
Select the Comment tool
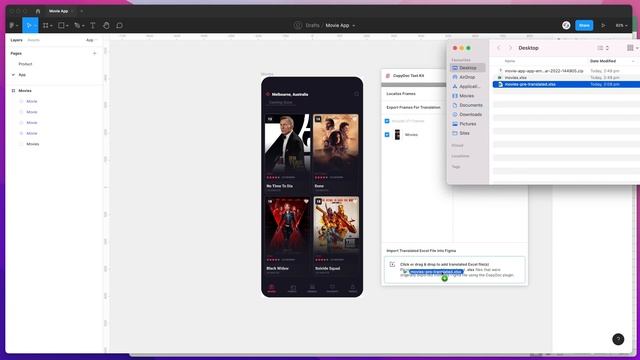[119, 25]
